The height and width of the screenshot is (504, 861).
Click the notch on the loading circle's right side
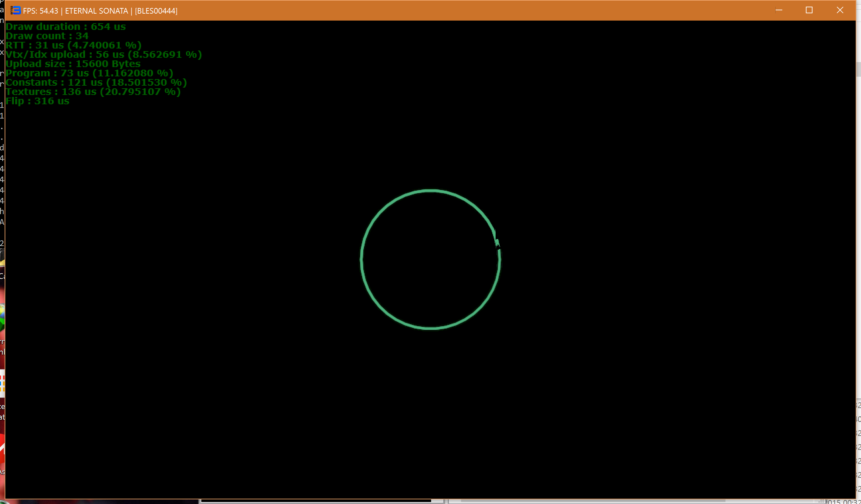tap(497, 243)
